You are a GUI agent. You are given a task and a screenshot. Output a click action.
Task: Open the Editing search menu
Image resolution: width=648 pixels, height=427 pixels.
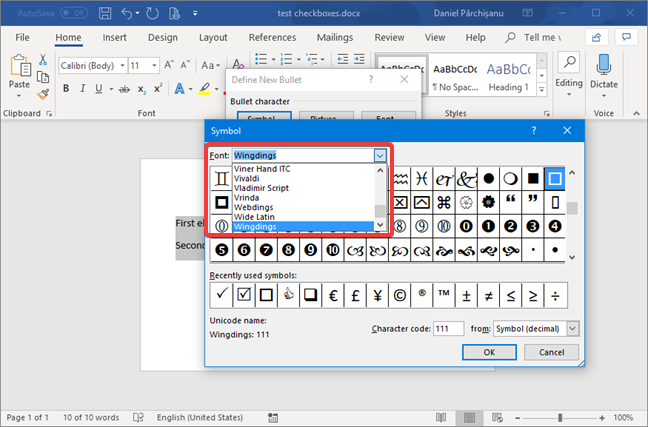pos(569,75)
